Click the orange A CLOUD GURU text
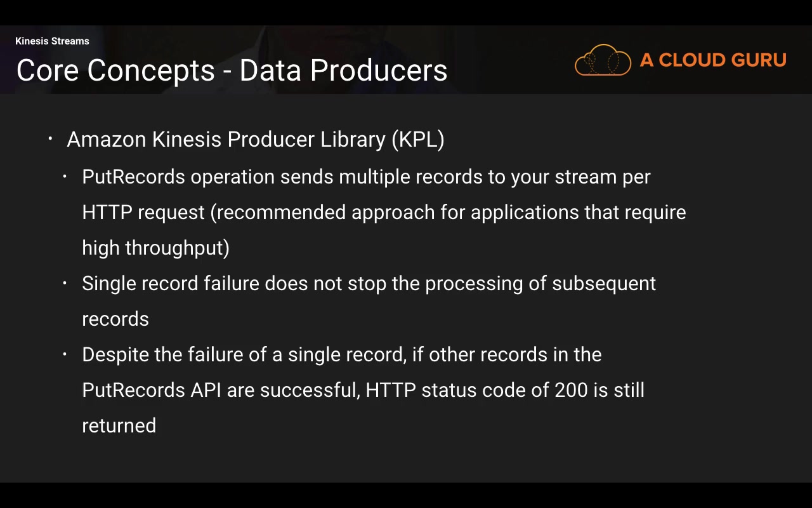This screenshot has height=508, width=812. pyautogui.click(x=713, y=60)
